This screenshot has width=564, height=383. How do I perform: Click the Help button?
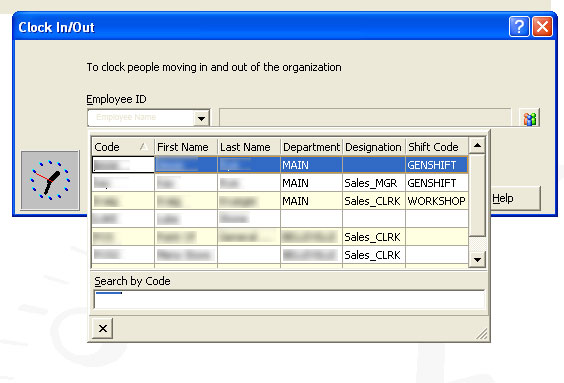[515, 198]
